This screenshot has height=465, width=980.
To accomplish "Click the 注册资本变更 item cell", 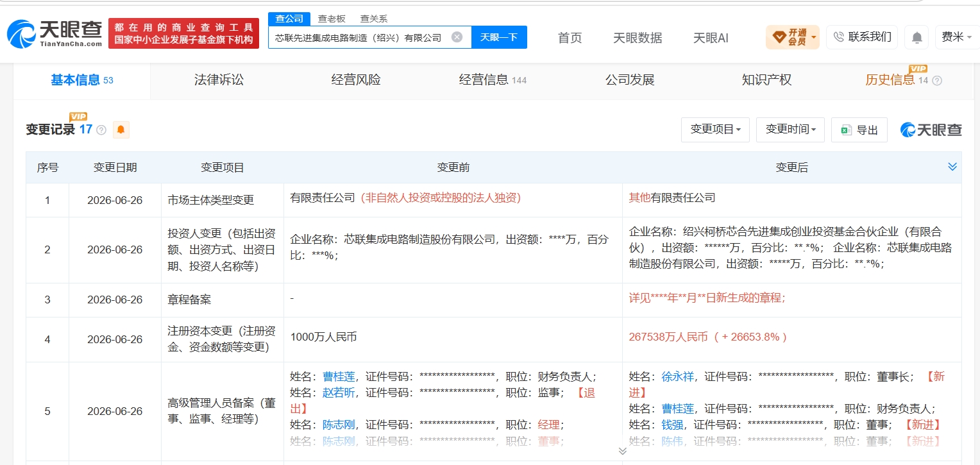I will [223, 339].
